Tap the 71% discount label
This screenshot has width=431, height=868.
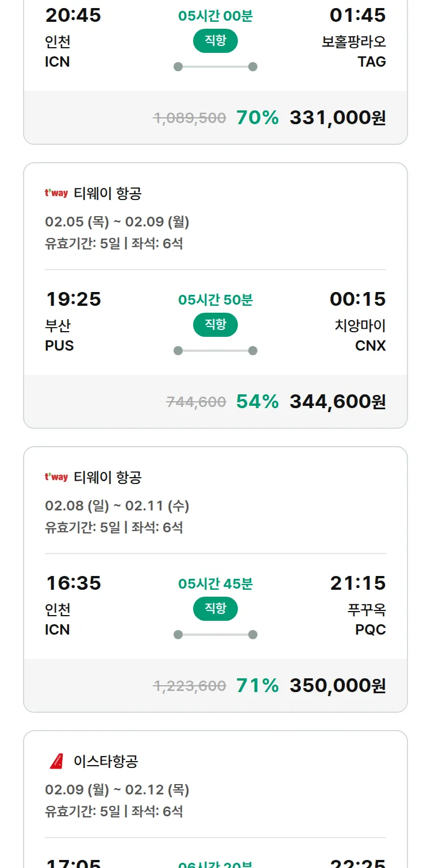[x=257, y=686]
